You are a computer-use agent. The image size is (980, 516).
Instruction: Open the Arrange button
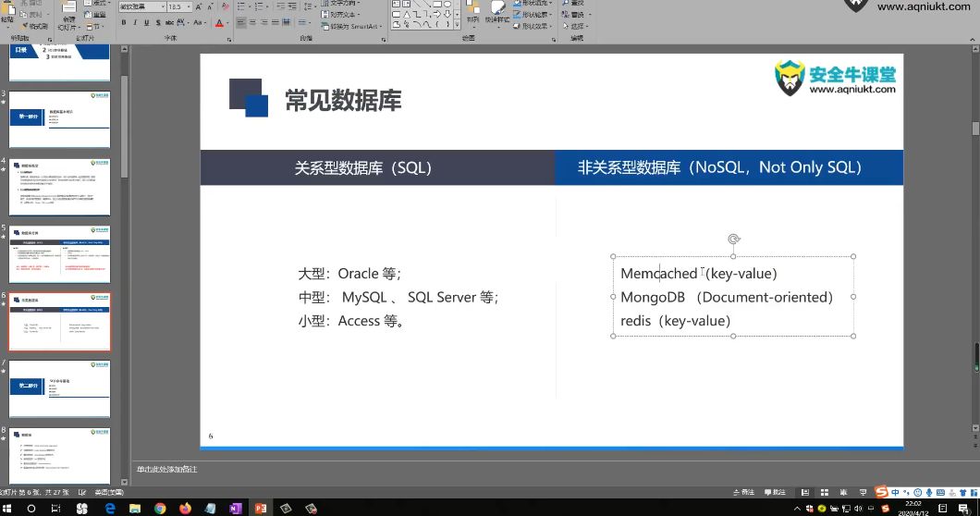coord(473,13)
